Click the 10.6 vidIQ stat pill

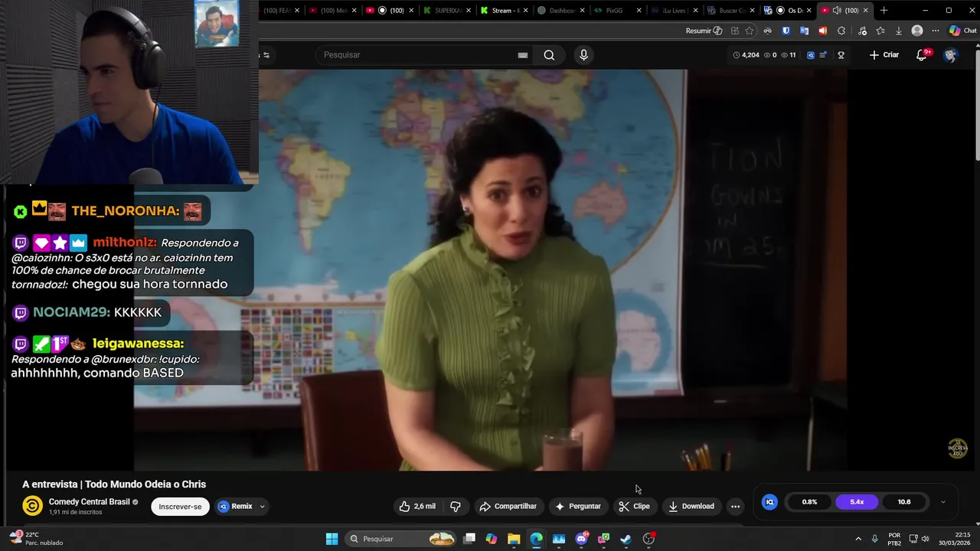904,502
